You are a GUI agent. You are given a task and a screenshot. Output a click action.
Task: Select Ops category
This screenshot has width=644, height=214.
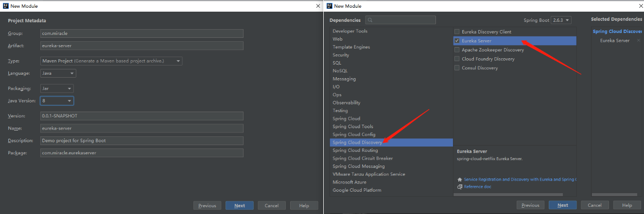click(x=337, y=95)
